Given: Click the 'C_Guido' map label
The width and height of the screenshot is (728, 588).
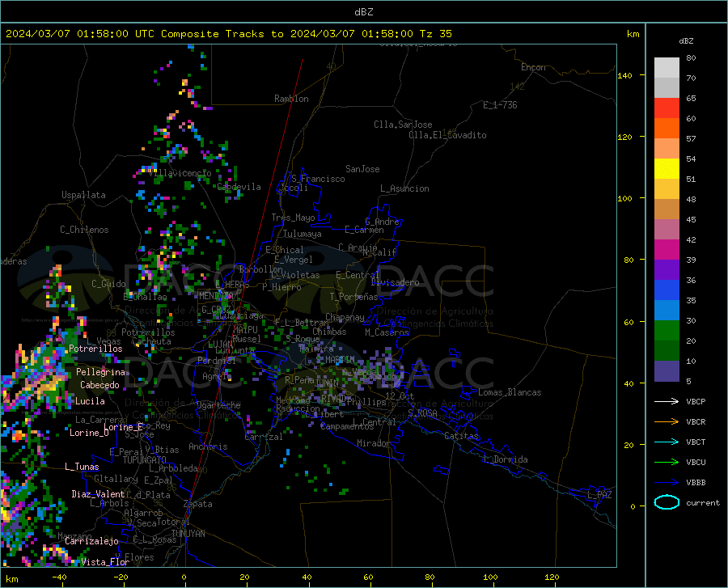Looking at the screenshot, I should [x=108, y=284].
